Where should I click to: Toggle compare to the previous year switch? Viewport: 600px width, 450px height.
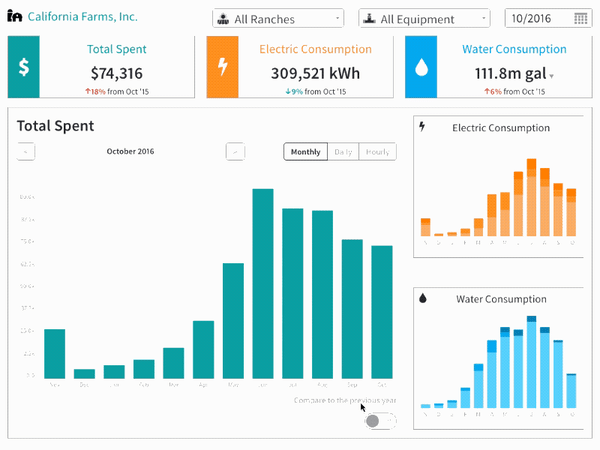tap(380, 421)
